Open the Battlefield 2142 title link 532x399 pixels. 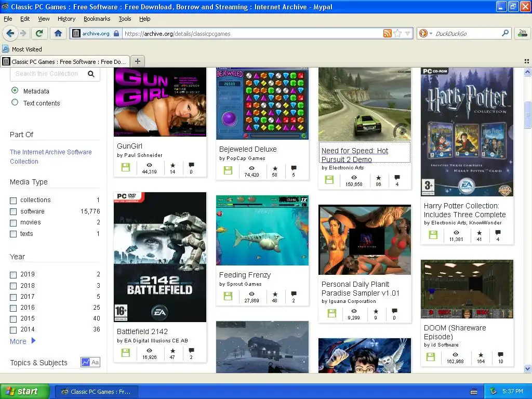(142, 331)
